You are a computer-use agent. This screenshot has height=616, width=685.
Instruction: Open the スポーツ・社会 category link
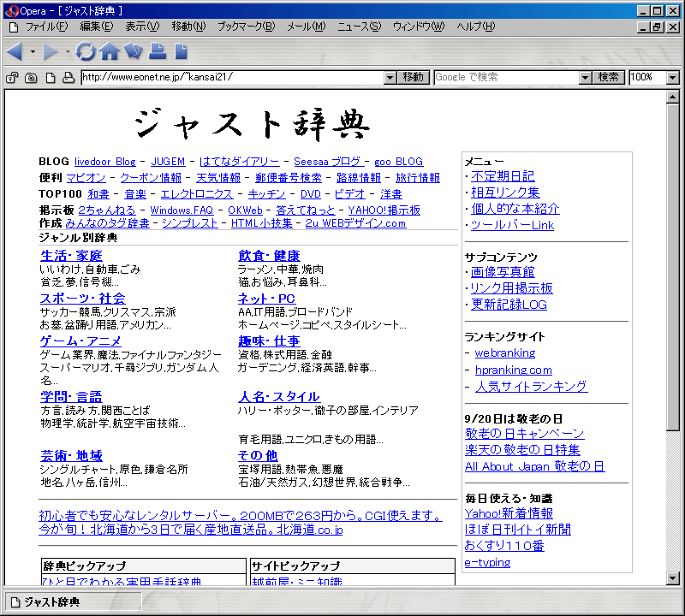[x=82, y=299]
